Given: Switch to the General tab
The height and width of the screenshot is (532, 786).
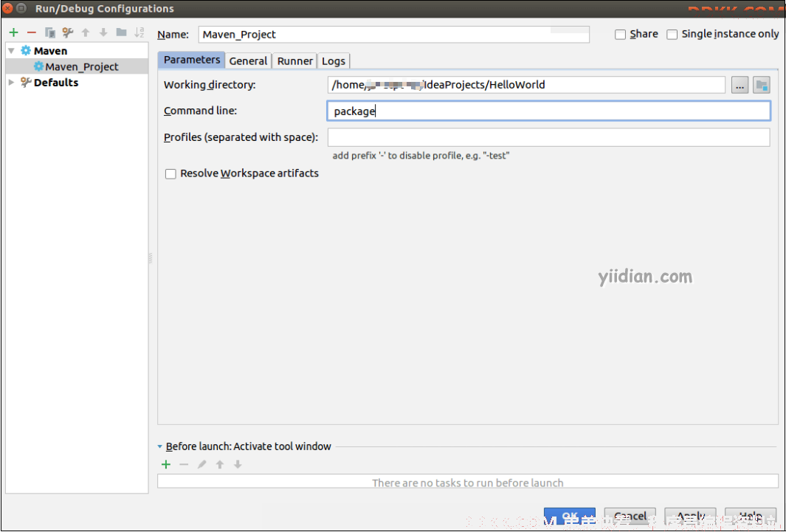Looking at the screenshot, I should click(248, 61).
